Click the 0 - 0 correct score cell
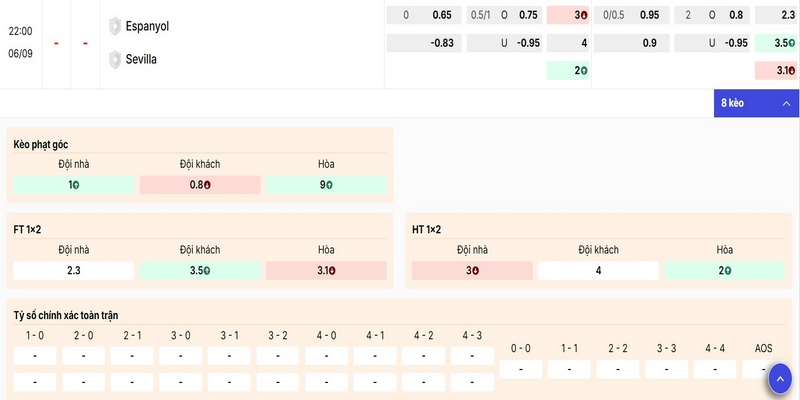 point(520,369)
